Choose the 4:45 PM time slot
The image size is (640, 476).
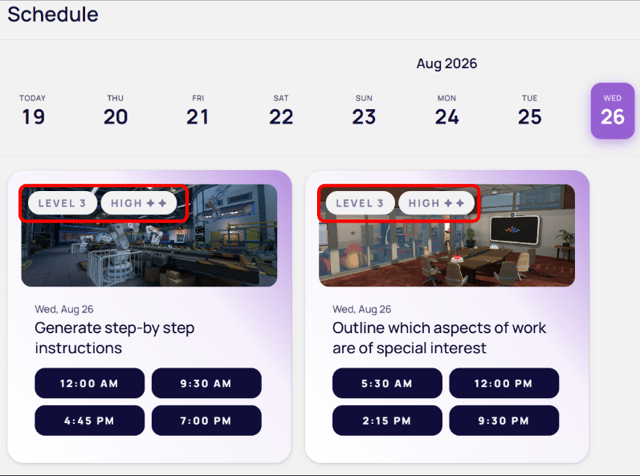89,420
